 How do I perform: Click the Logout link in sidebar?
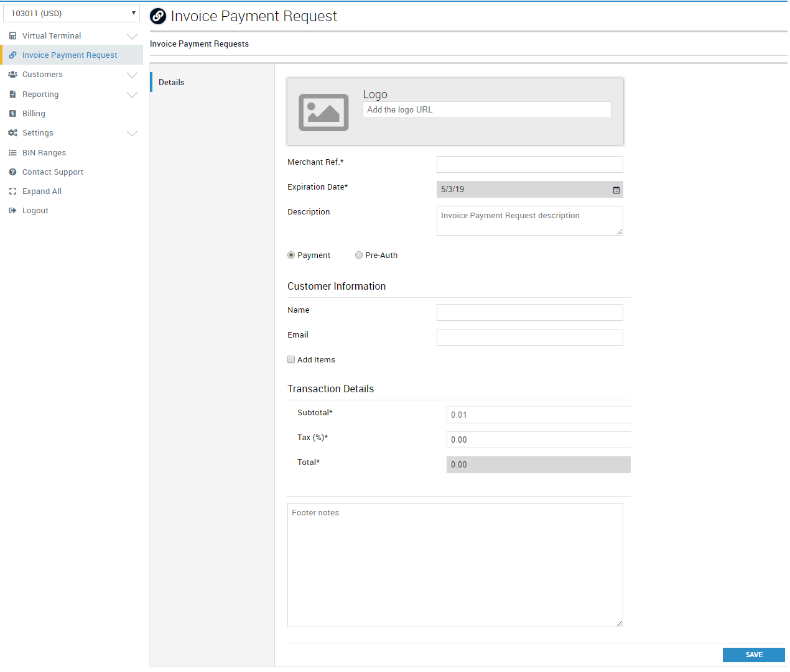pyautogui.click(x=35, y=211)
